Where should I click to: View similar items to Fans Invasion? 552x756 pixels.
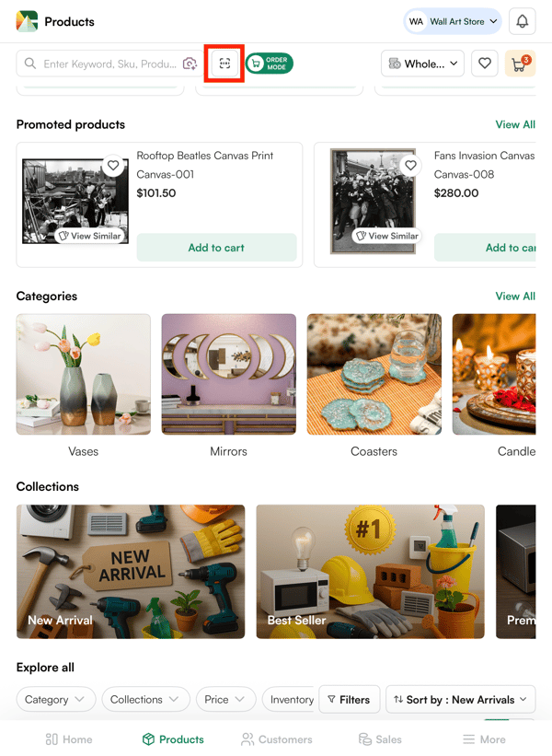(385, 236)
